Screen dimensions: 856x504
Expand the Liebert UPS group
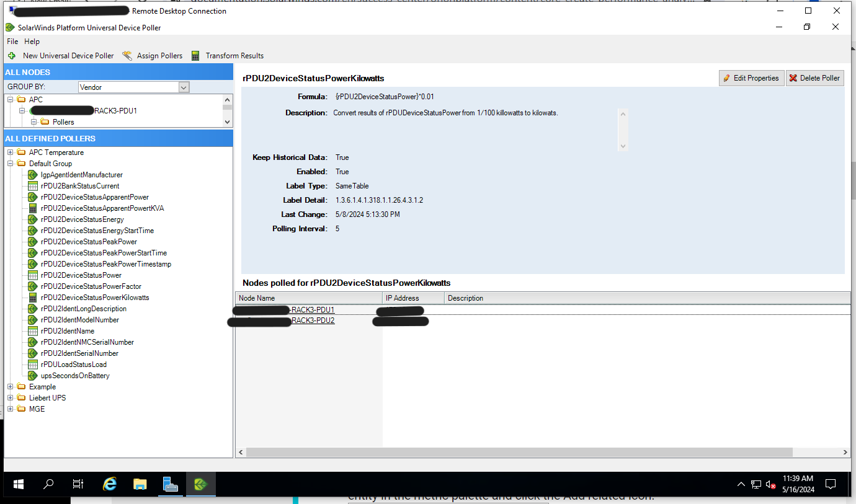coord(11,398)
